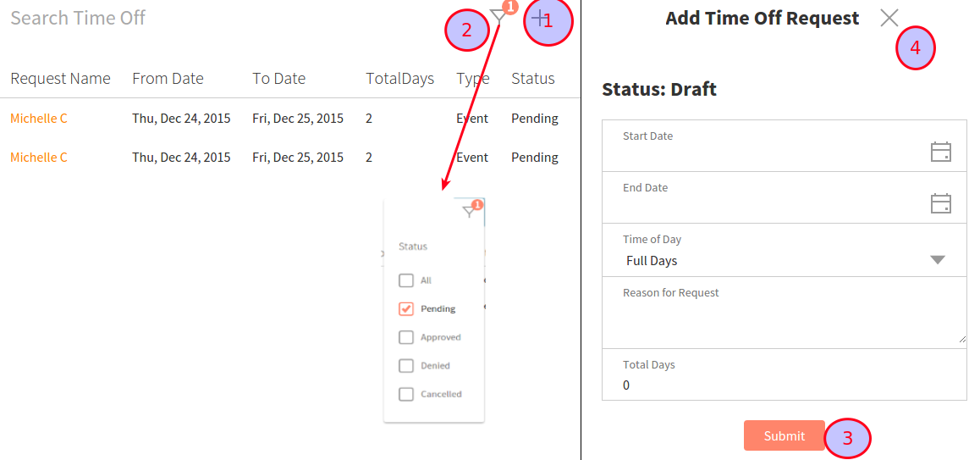
Task: Expand the Time of Day dropdown
Action: tap(937, 260)
